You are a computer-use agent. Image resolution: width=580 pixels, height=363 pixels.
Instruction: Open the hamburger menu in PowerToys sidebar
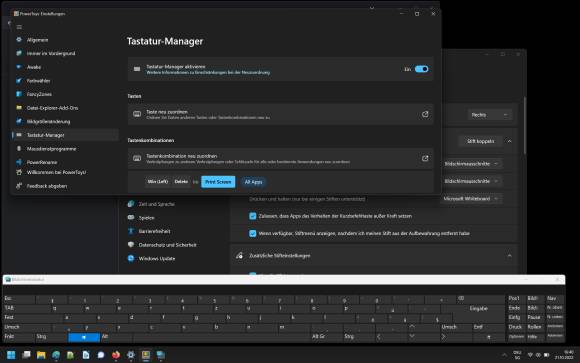tap(19, 27)
